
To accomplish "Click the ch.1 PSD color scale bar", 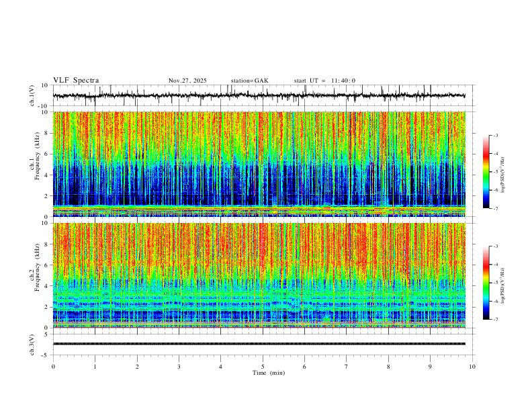I will (x=486, y=172).
